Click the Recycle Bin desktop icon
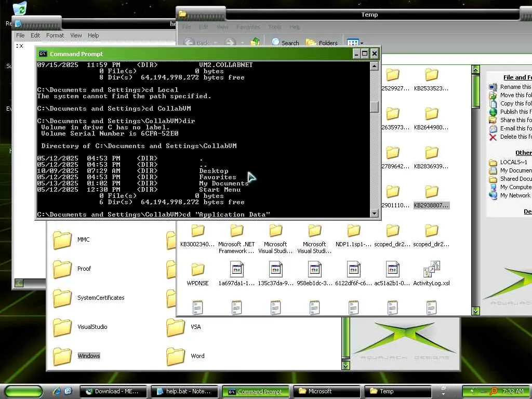The width and height of the screenshot is (532, 399). [x=20, y=9]
